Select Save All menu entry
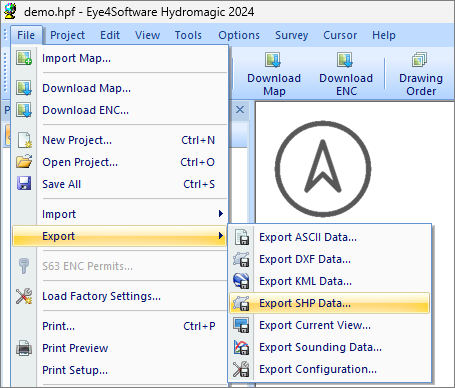This screenshot has height=388, width=455. point(119,184)
